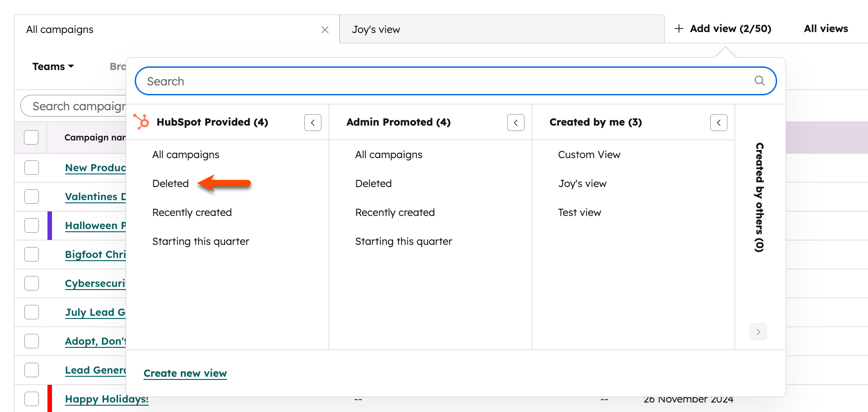Expand the Created by others column arrow

[758, 332]
